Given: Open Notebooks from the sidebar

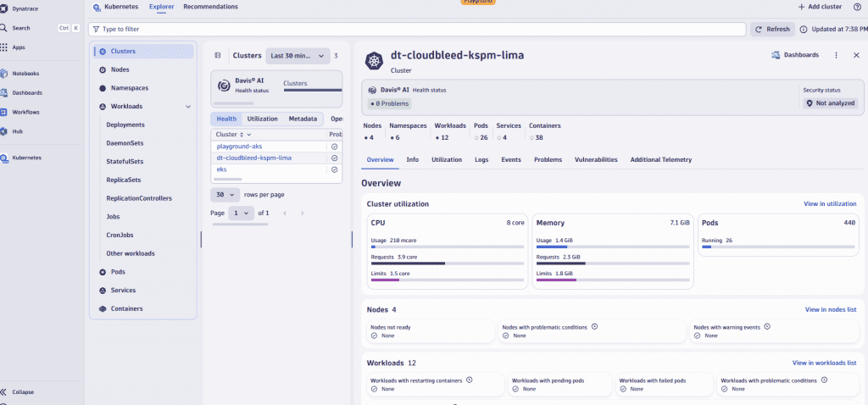Looking at the screenshot, I should (25, 73).
